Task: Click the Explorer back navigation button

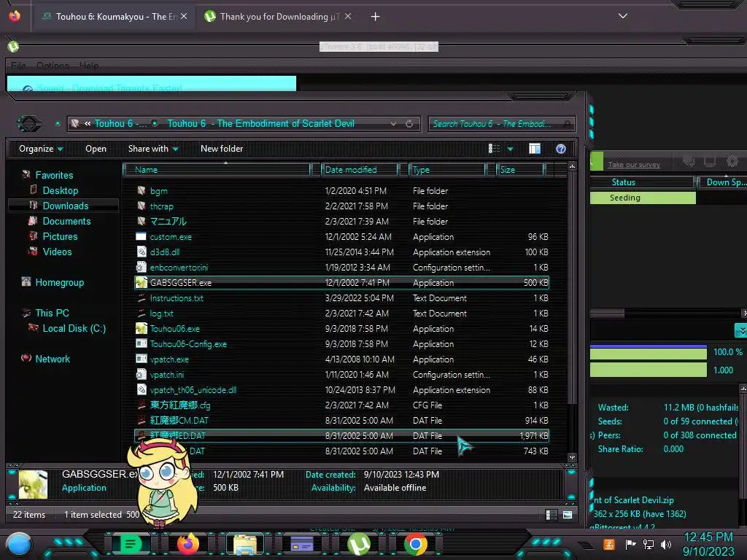Action: [x=29, y=124]
